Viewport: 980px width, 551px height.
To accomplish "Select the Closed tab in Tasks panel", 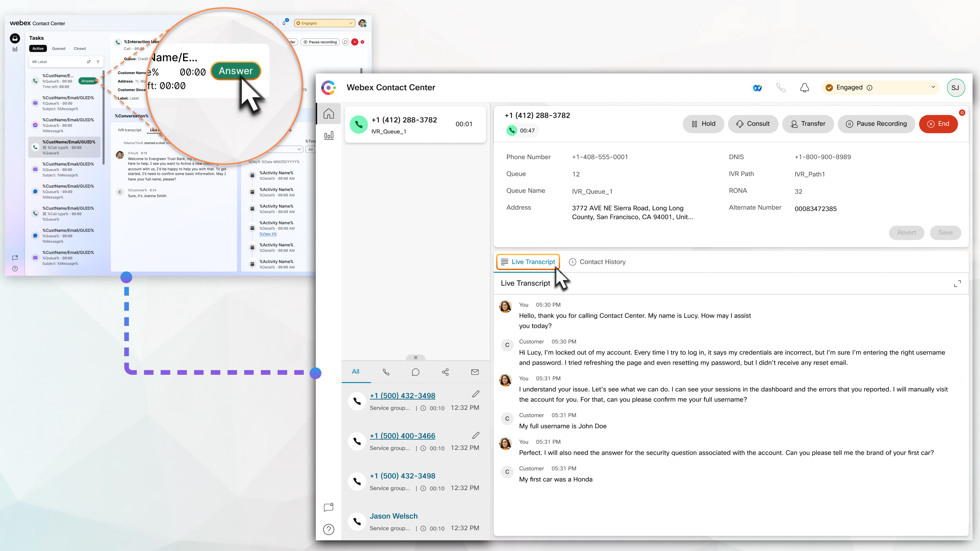I will point(80,49).
